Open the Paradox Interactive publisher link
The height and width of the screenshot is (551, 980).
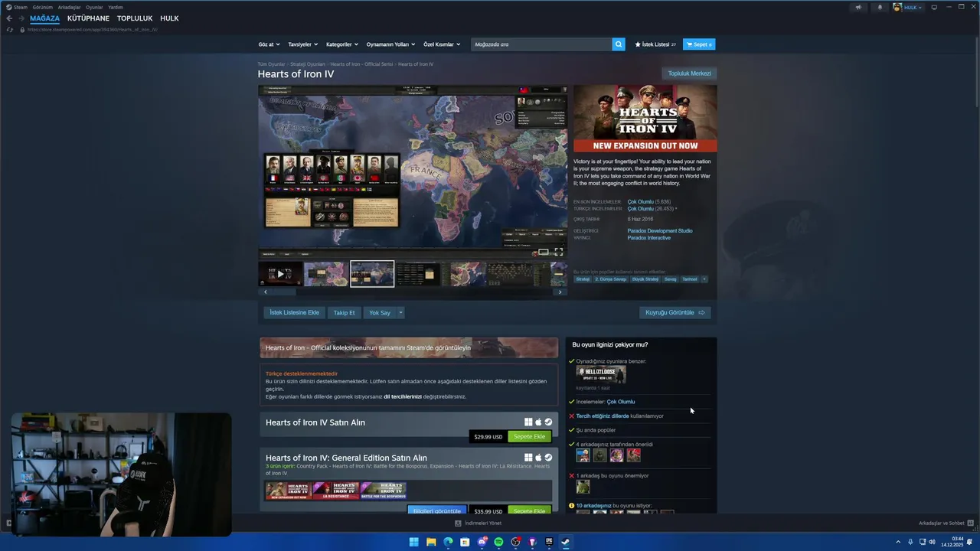(649, 238)
